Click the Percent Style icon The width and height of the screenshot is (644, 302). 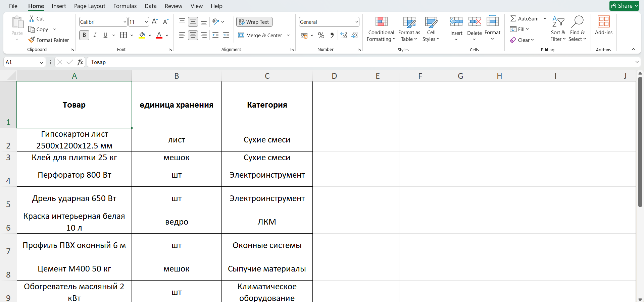[x=321, y=35]
